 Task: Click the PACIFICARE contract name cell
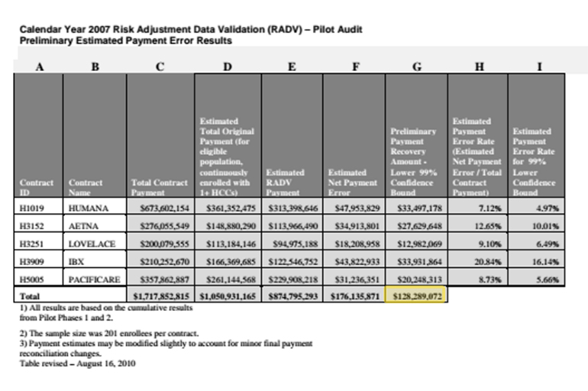pos(94,280)
